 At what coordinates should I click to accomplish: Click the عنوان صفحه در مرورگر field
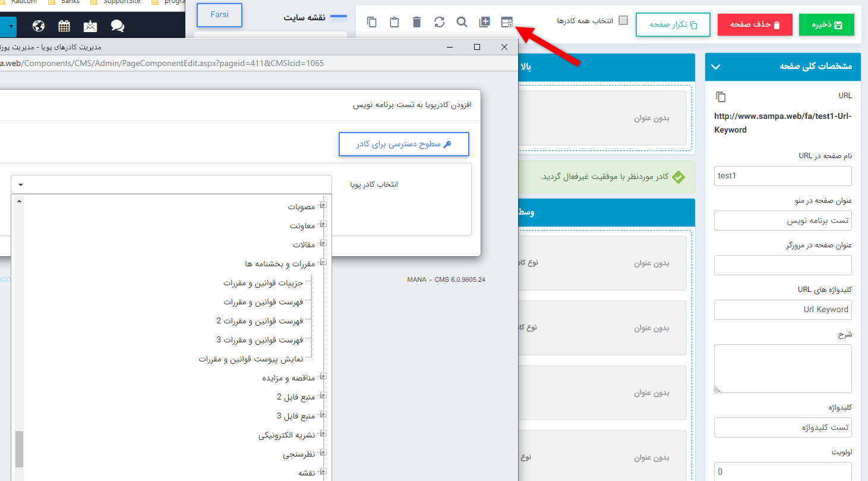782,265
